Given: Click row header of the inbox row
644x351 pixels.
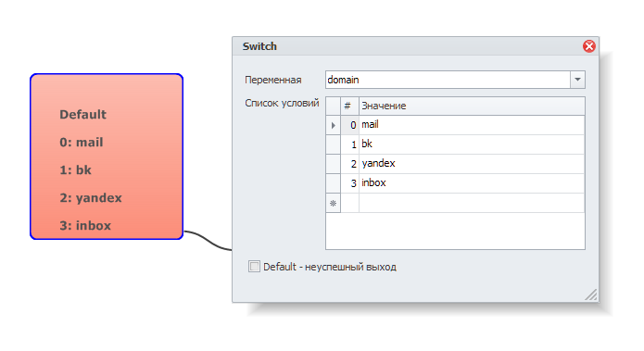Looking at the screenshot, I should (333, 183).
